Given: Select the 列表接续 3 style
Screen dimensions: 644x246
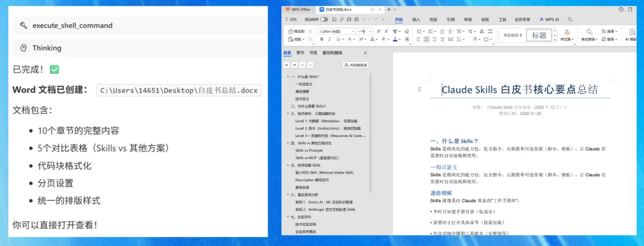Looking at the screenshot, I should [513, 35].
